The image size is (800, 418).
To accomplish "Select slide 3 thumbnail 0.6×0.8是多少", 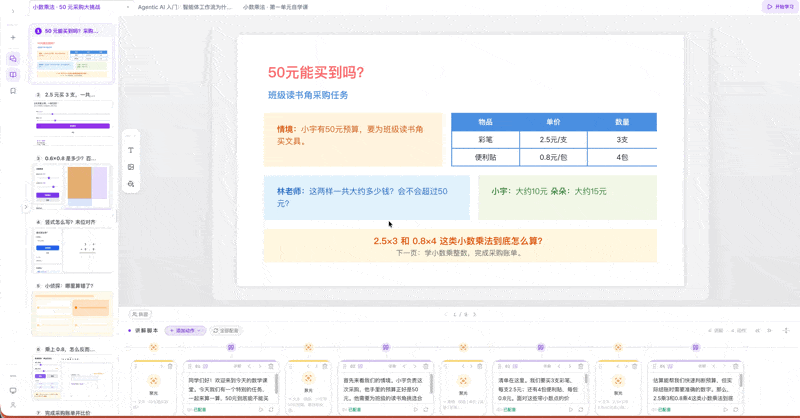I will [x=72, y=182].
